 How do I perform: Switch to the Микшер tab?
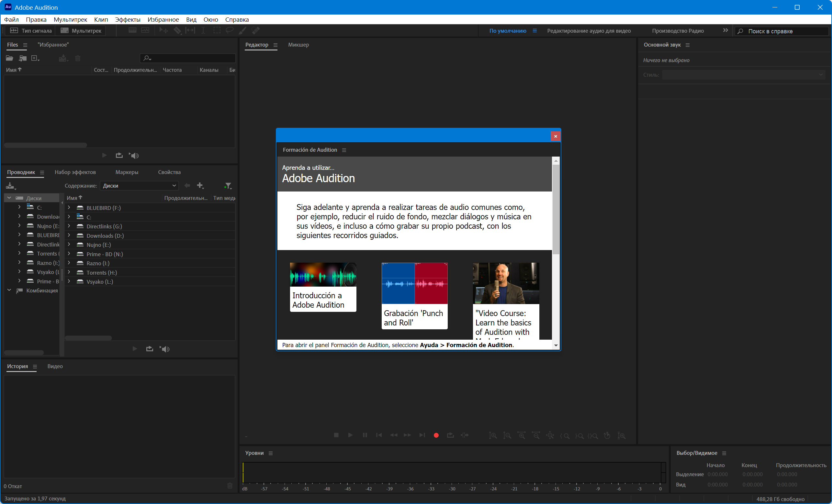[x=298, y=45]
